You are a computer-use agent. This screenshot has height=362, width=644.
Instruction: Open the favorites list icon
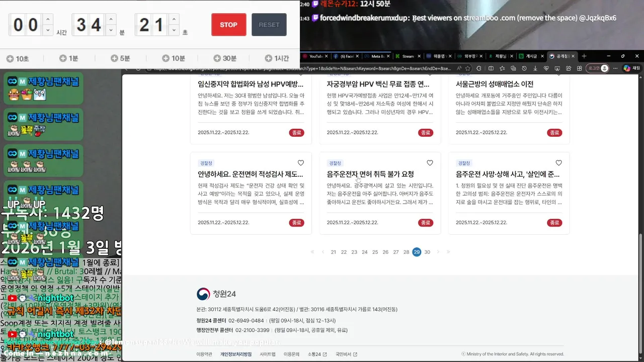(502, 68)
